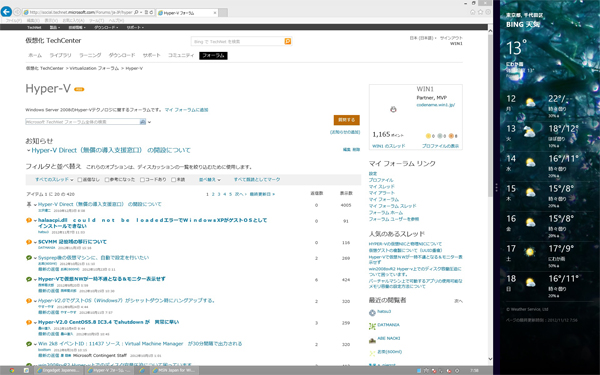Click プロファイルの表示 link in WIN1 card

coord(440,146)
